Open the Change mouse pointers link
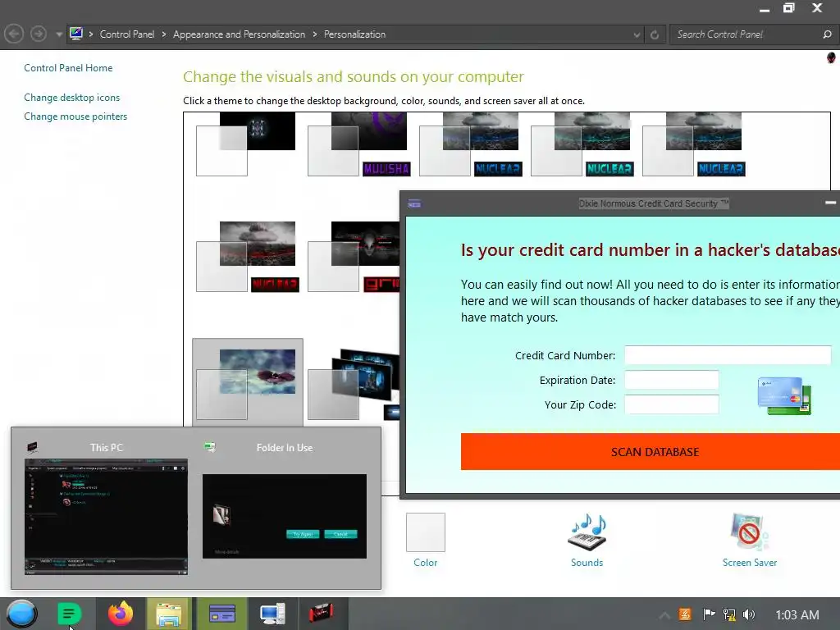Image resolution: width=840 pixels, height=630 pixels. [75, 116]
